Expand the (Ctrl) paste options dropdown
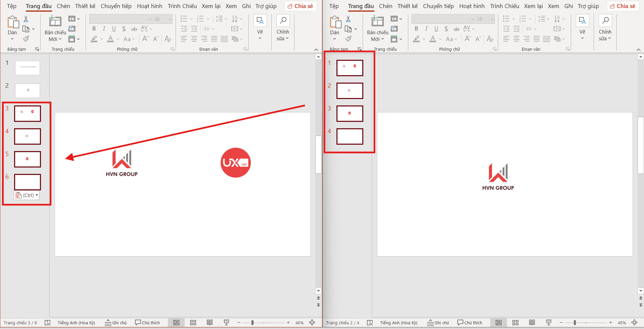 pos(37,195)
